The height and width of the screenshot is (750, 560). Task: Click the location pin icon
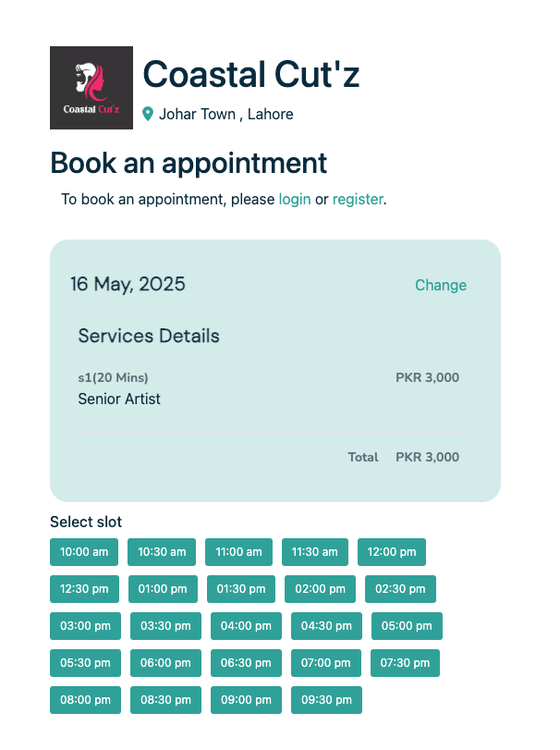(148, 115)
